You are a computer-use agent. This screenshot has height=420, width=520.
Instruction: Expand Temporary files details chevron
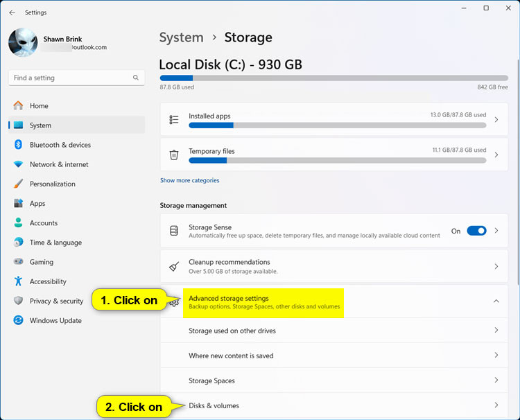tap(496, 155)
